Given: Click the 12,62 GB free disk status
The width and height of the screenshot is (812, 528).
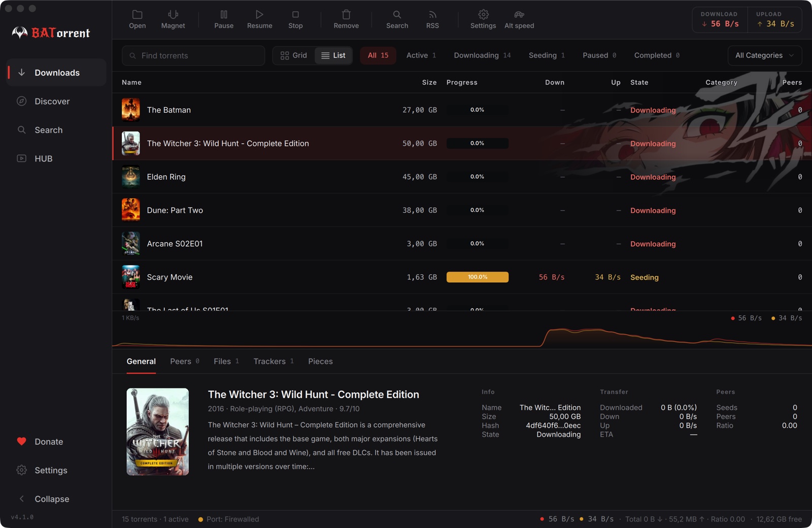Looking at the screenshot, I should pos(779,519).
